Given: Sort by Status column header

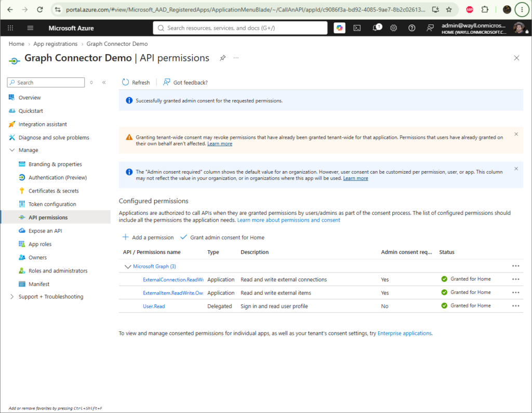Looking at the screenshot, I should 446,252.
